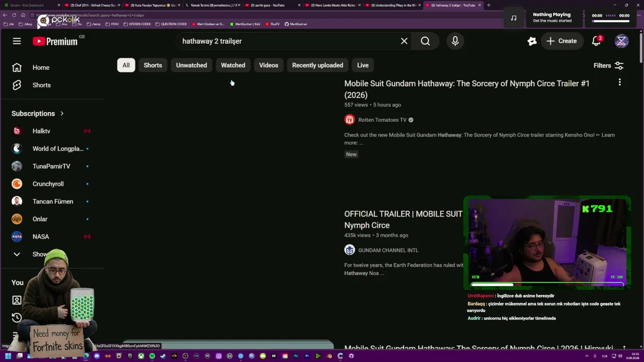
Task: Open Steam from the taskbar
Action: pyautogui.click(x=163, y=356)
